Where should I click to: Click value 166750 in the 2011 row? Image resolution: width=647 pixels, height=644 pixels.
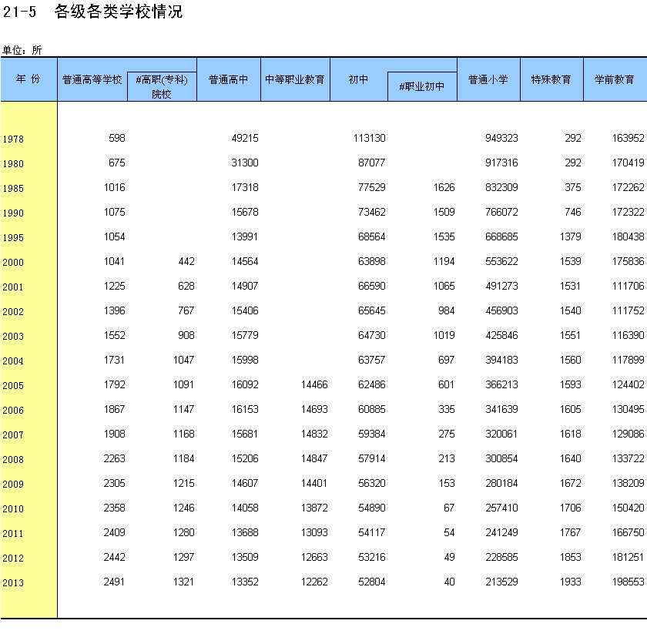tap(628, 532)
